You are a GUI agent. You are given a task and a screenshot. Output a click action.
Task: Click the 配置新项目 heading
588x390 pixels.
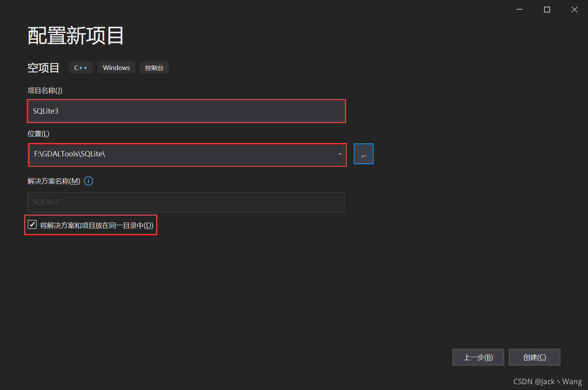coord(75,36)
